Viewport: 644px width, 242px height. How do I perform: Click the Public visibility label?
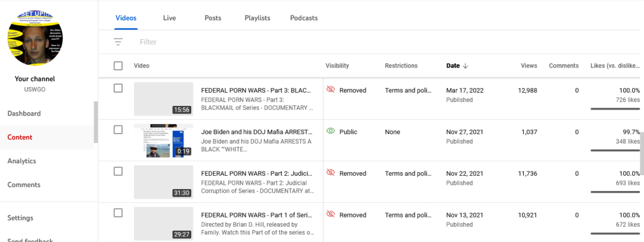(348, 132)
